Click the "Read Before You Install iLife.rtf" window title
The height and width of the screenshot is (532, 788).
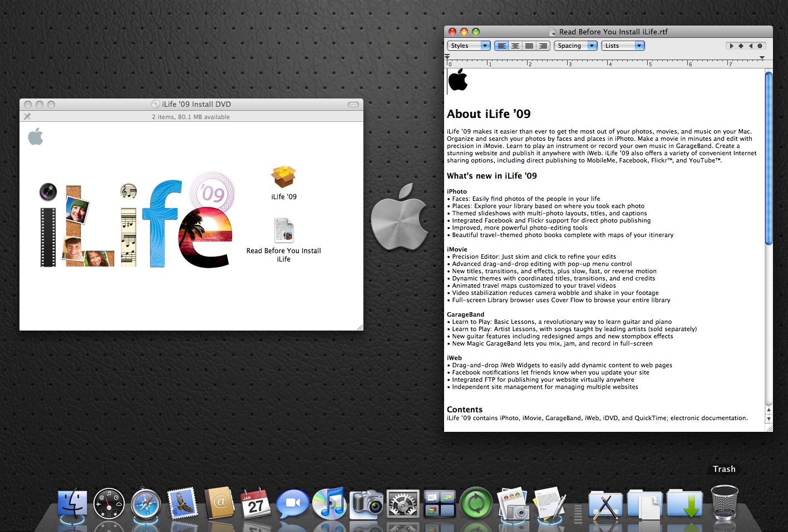pos(613,32)
